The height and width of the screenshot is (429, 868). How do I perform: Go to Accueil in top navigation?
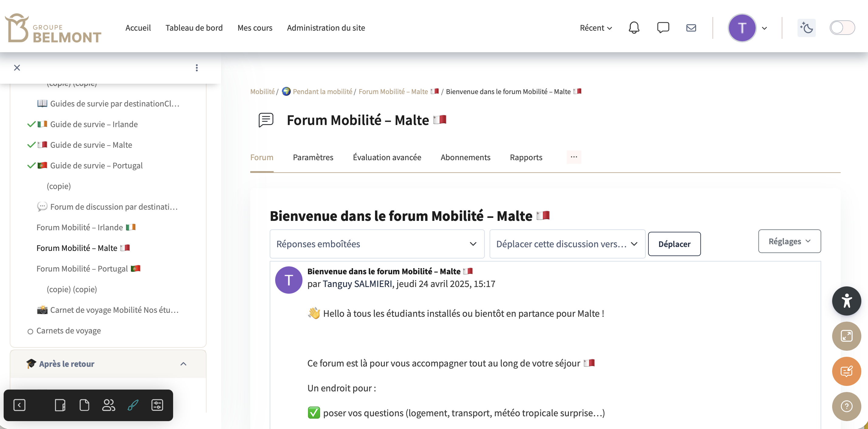click(138, 28)
